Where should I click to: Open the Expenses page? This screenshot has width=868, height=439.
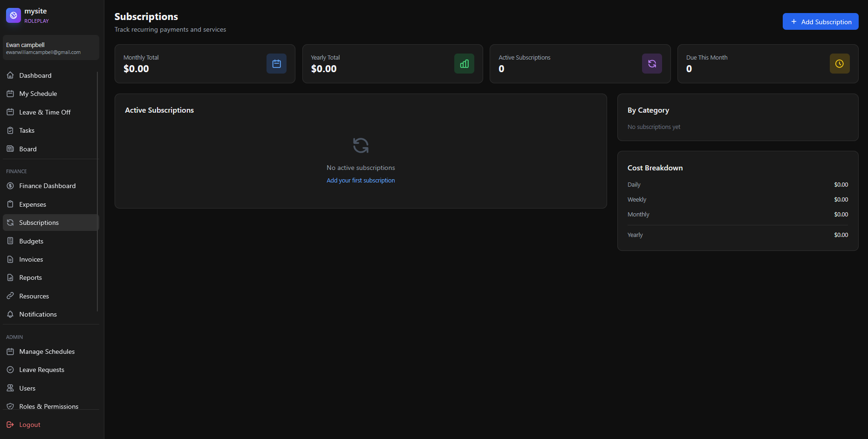(33, 204)
